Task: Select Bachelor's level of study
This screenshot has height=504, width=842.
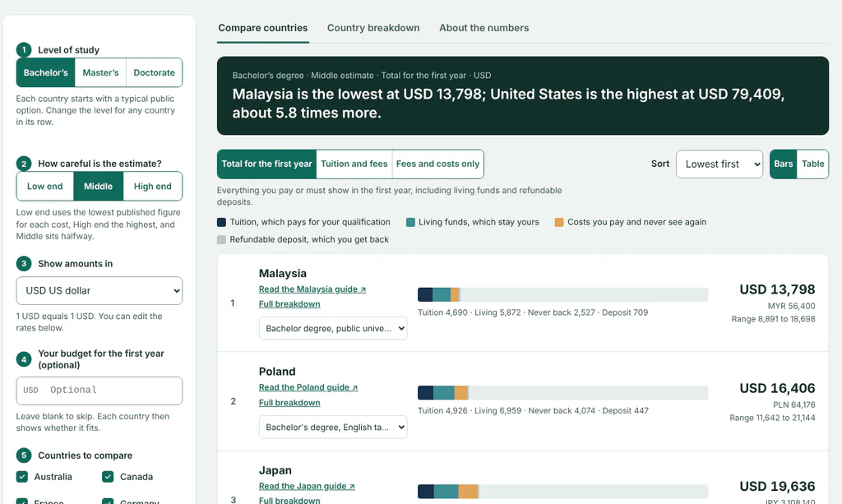Action: coord(46,72)
